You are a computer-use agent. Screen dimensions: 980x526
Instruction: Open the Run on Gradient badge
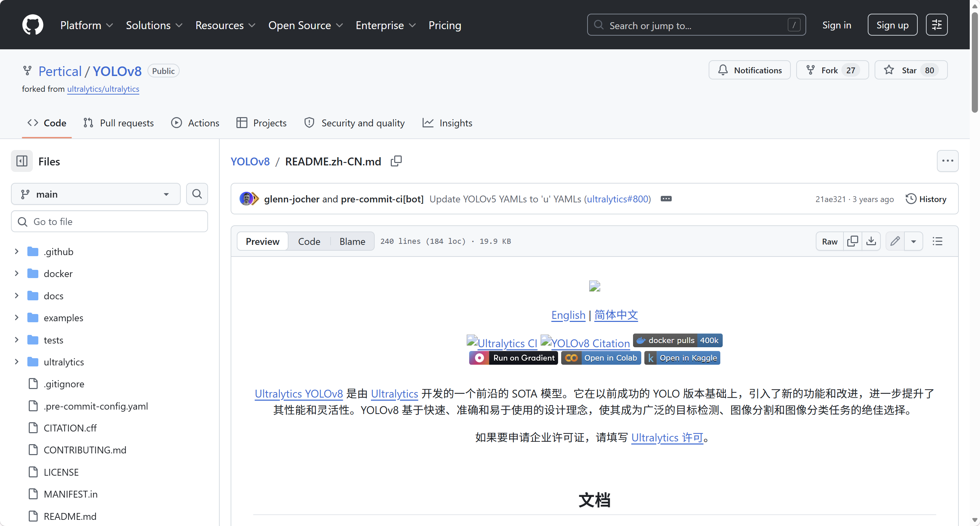tap(513, 358)
